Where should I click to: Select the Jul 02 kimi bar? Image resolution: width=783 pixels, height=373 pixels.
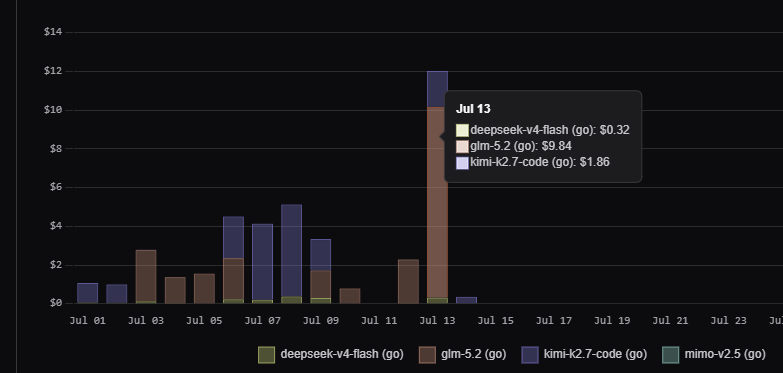click(x=116, y=294)
